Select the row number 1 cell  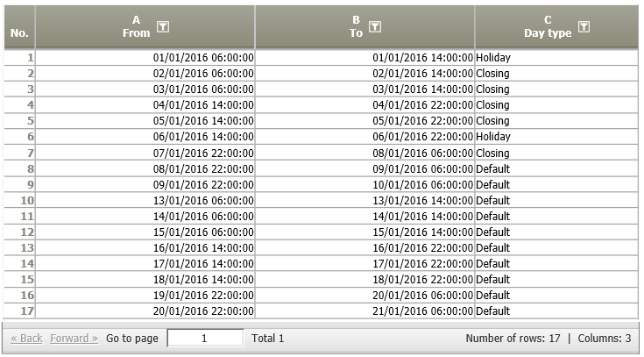click(19, 58)
